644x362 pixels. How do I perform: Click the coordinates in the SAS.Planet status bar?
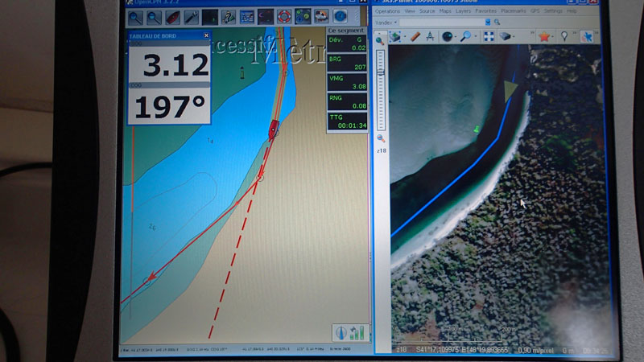(462, 350)
